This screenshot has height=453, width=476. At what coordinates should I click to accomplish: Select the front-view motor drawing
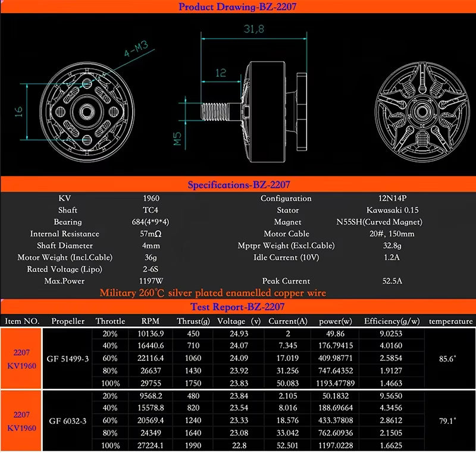coord(88,110)
